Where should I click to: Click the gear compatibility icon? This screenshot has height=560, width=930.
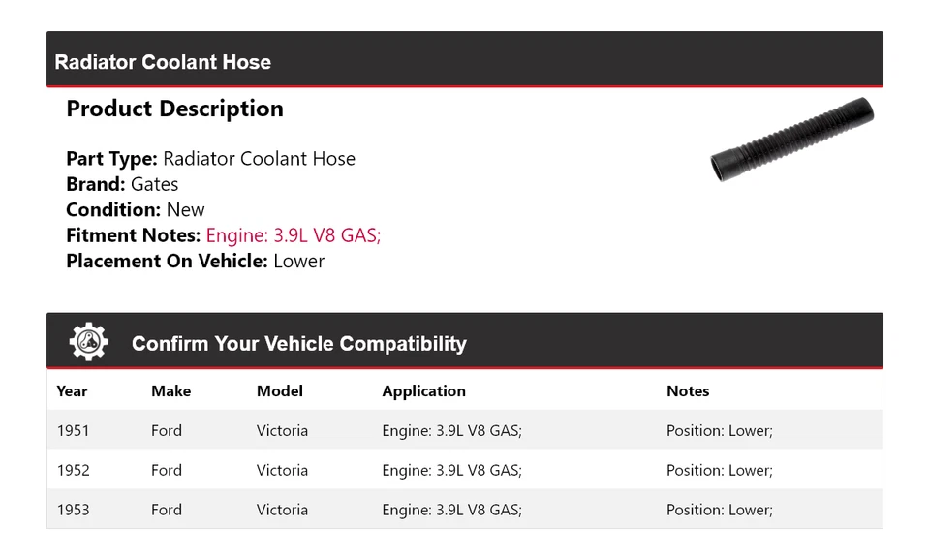(x=89, y=342)
